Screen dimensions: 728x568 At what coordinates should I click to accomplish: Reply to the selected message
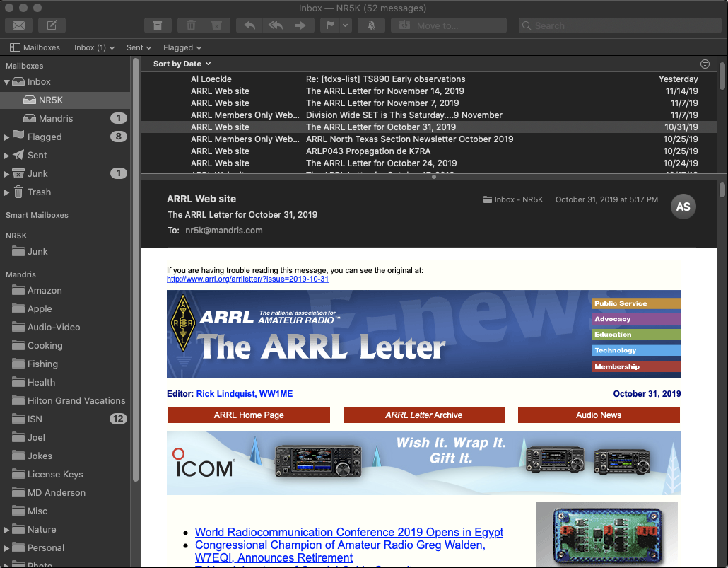(x=249, y=25)
